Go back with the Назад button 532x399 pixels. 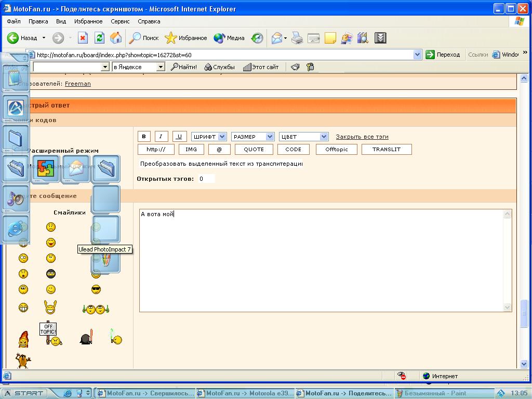pos(22,38)
